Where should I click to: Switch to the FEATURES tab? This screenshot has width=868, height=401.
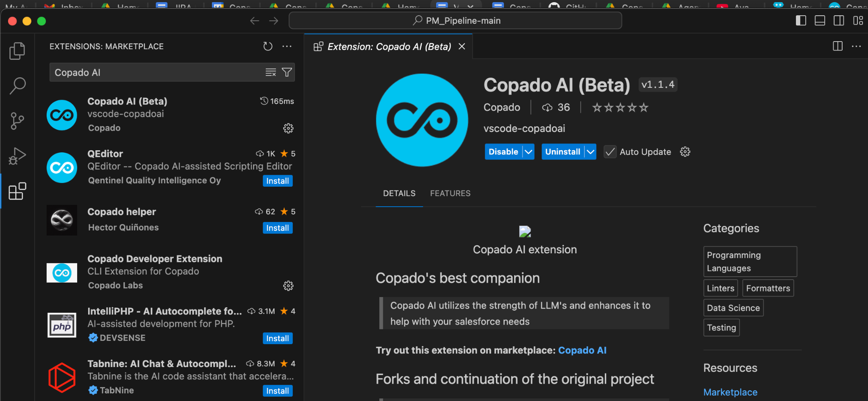click(x=450, y=193)
